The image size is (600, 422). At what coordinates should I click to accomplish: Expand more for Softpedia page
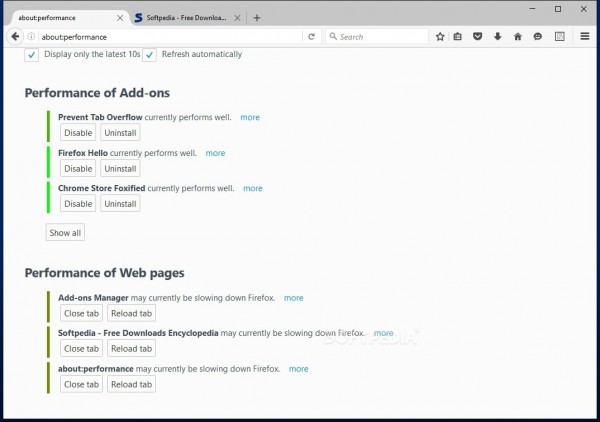[383, 333]
